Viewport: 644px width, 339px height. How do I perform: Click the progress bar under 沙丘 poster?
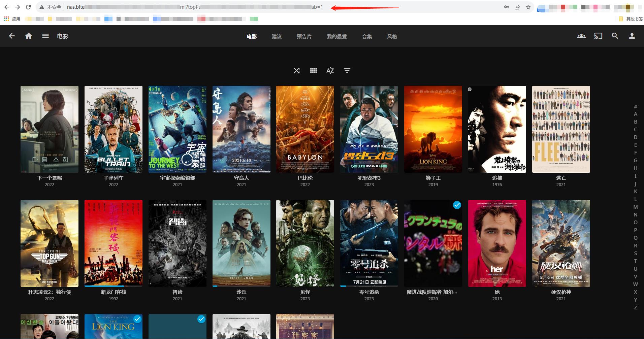241,286
